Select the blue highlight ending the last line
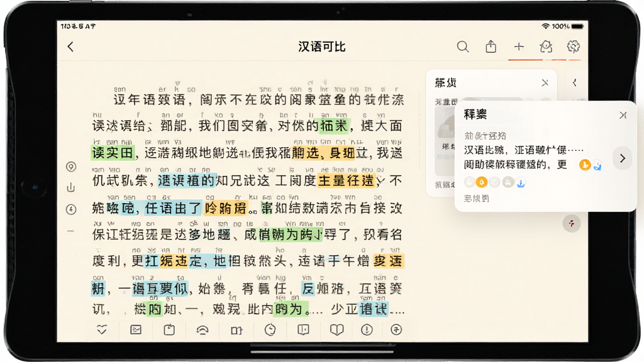Screen dimensions: 644x362 (x=374, y=309)
